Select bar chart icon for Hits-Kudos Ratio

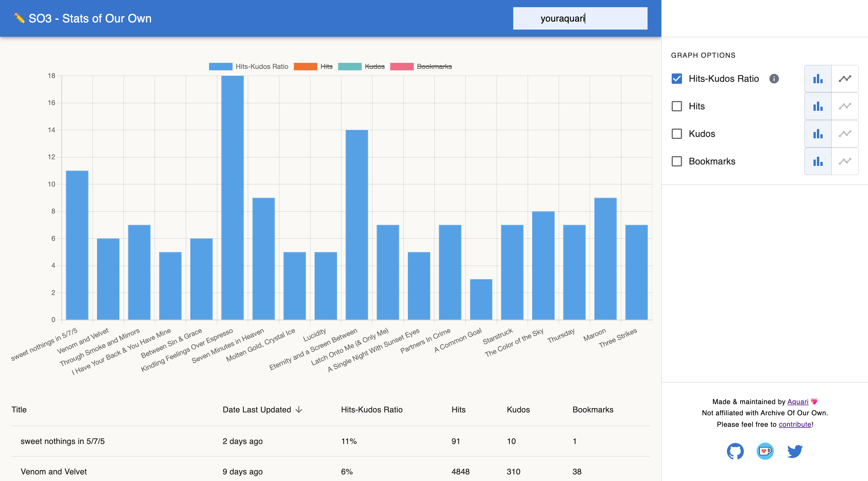pos(817,79)
